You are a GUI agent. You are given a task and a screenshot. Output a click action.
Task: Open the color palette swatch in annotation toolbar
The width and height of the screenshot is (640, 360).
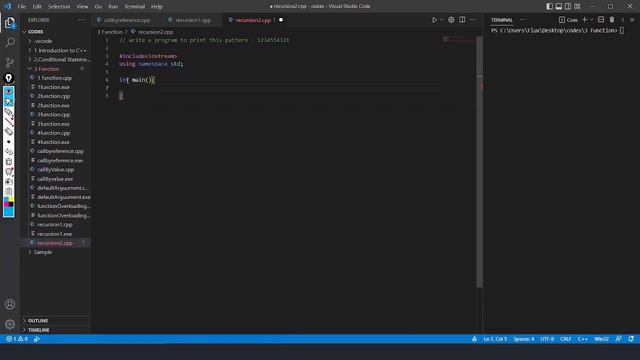tap(9, 202)
